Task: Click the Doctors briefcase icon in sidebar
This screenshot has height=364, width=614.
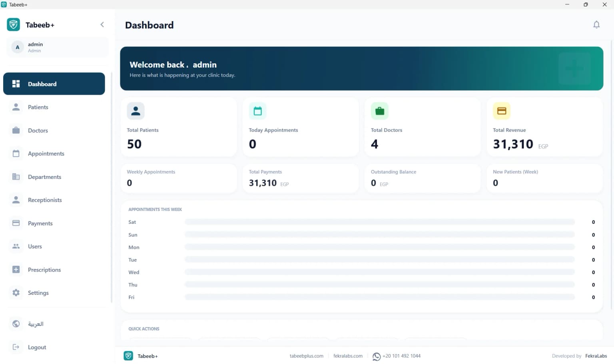Action: click(16, 130)
